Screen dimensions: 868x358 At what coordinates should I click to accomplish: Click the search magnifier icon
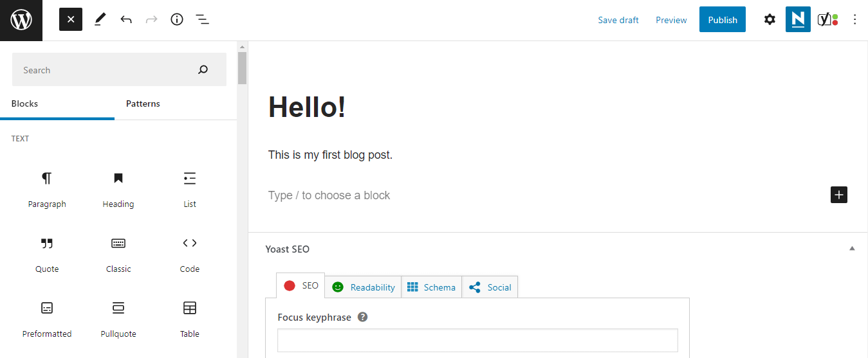click(x=203, y=69)
